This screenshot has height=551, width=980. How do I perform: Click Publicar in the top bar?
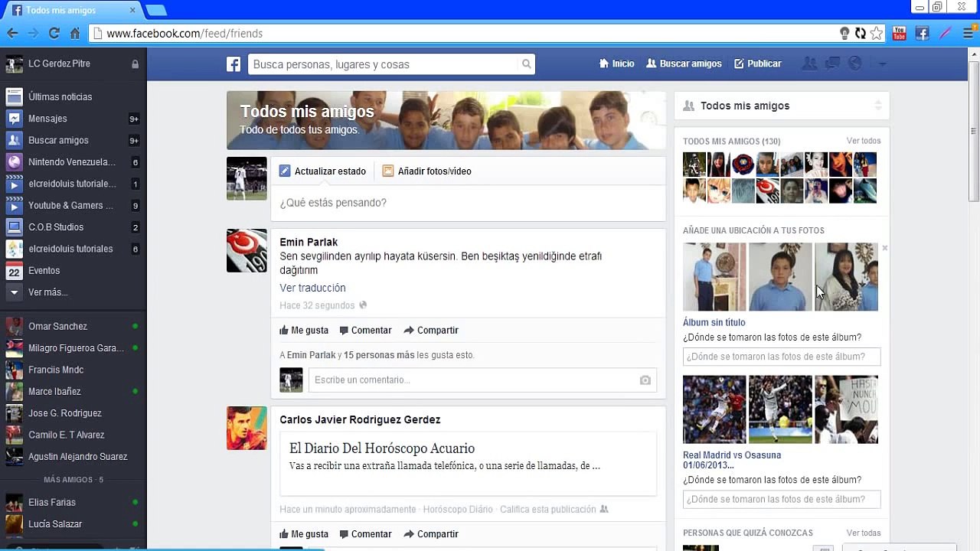click(758, 64)
